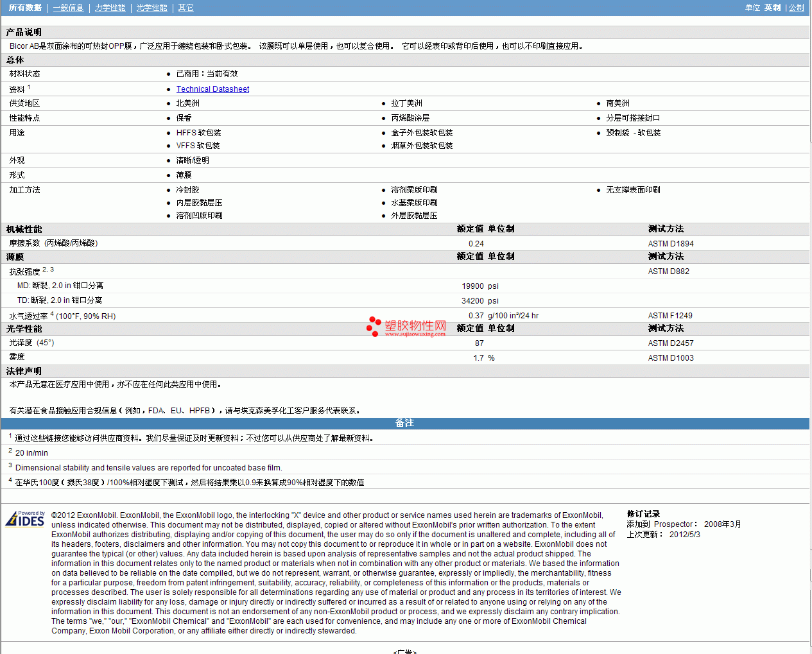This screenshot has height=654, width=812.
Task: Click the 备注 header bar
Action: (x=405, y=423)
